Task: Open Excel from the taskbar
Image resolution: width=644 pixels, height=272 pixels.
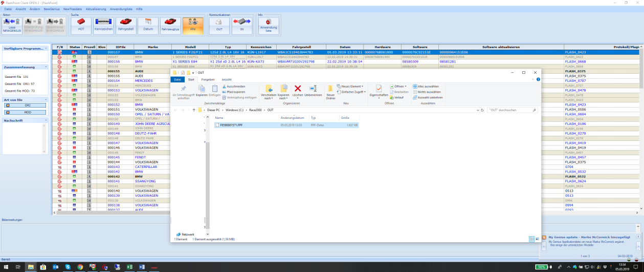Action: point(129,267)
